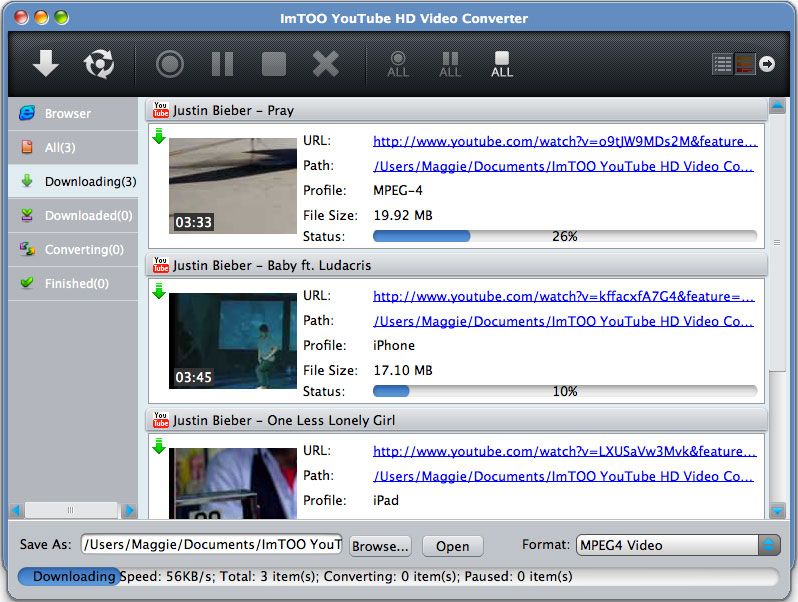Click green download status icon for One Less Lonely Girl
Viewport: 798px width, 602px height.
pos(159,446)
